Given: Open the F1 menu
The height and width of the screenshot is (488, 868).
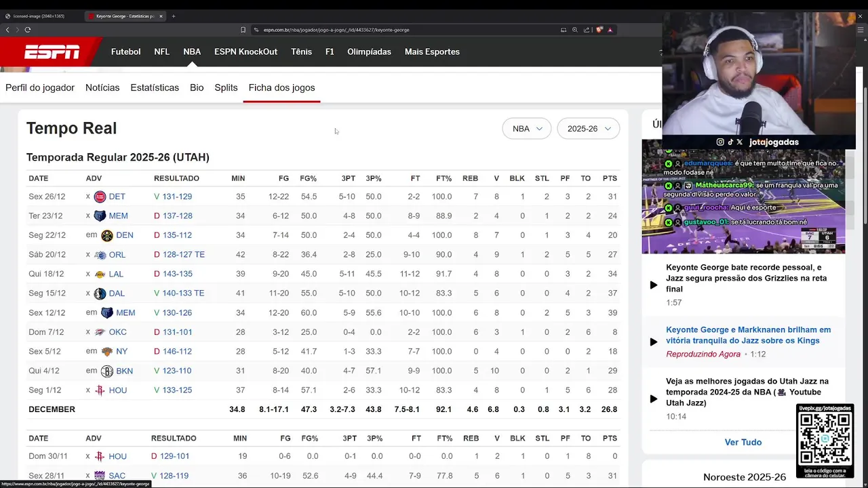Looking at the screenshot, I should pos(330,52).
